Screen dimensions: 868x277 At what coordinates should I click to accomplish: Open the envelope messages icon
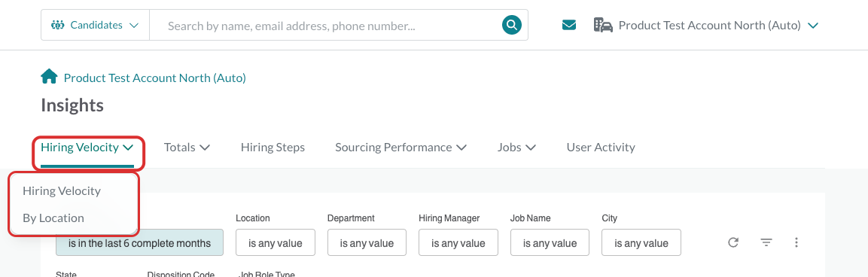pyautogui.click(x=569, y=25)
